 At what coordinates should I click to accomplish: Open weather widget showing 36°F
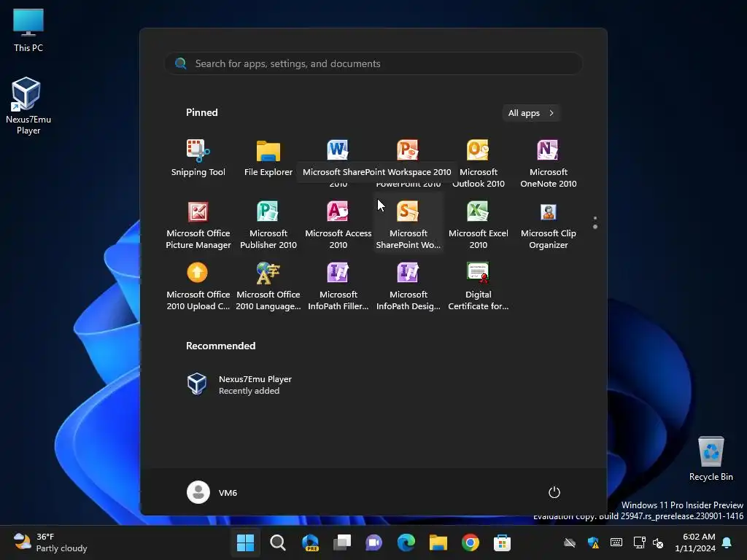[x=50, y=542]
